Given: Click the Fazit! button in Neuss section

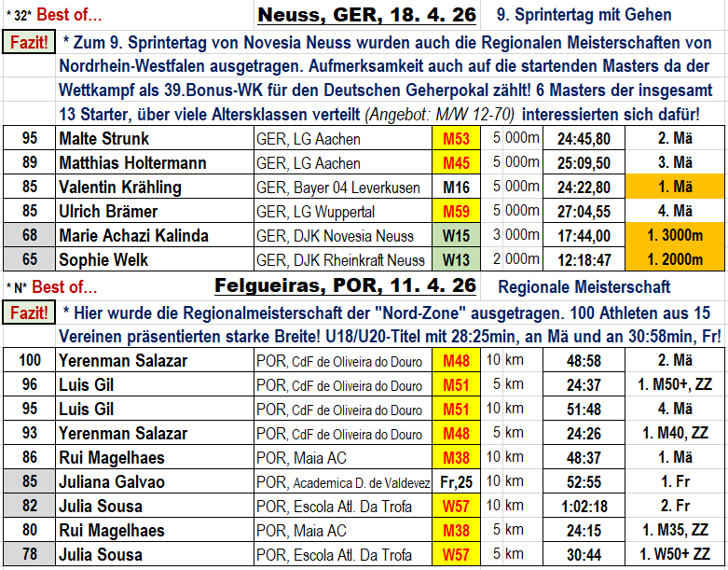Looking at the screenshot, I should [29, 43].
